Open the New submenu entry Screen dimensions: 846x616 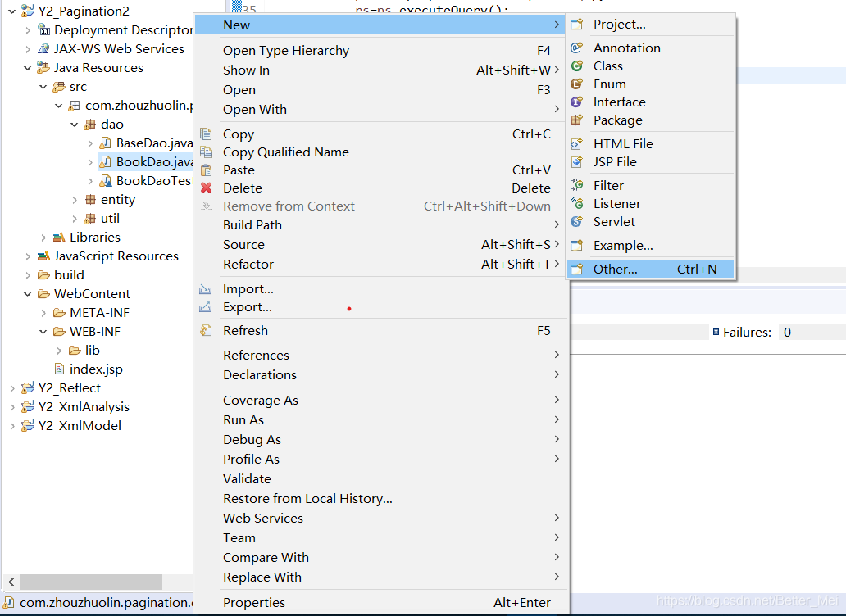coord(380,25)
